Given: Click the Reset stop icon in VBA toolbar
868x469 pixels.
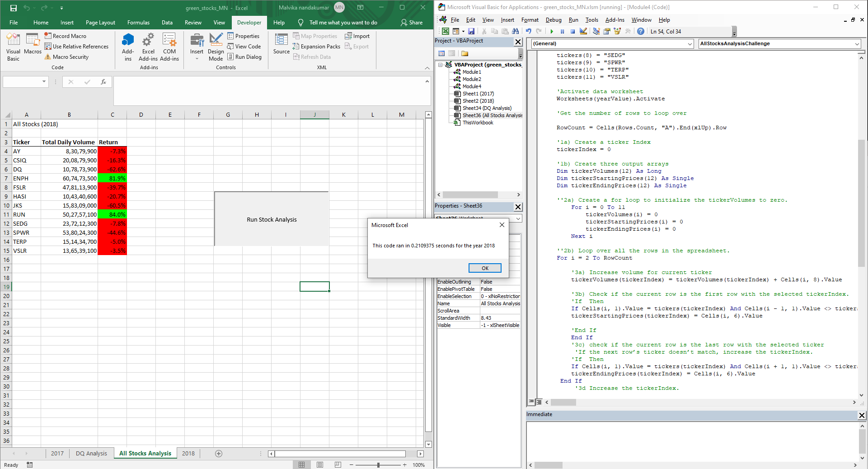Looking at the screenshot, I should [x=572, y=31].
